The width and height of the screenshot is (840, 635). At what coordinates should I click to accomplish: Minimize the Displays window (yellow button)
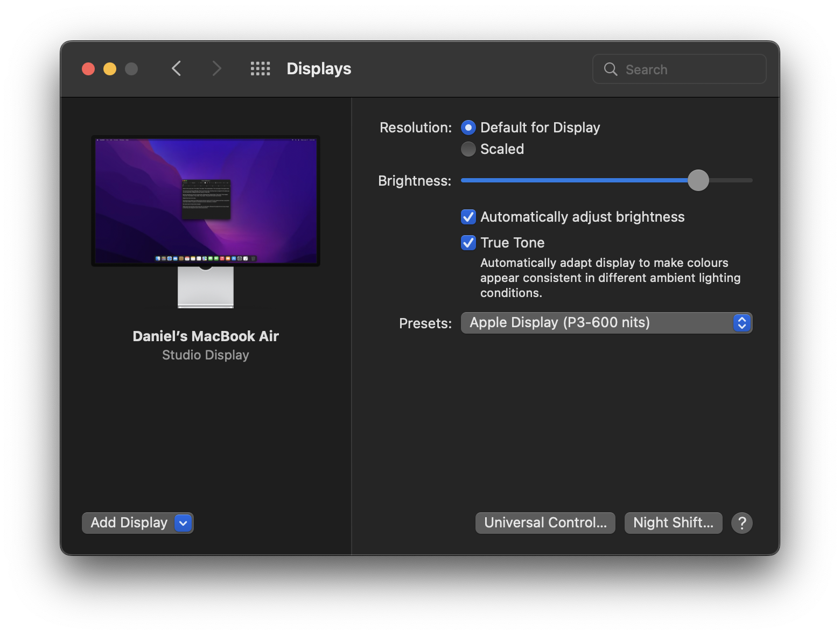[110, 69]
